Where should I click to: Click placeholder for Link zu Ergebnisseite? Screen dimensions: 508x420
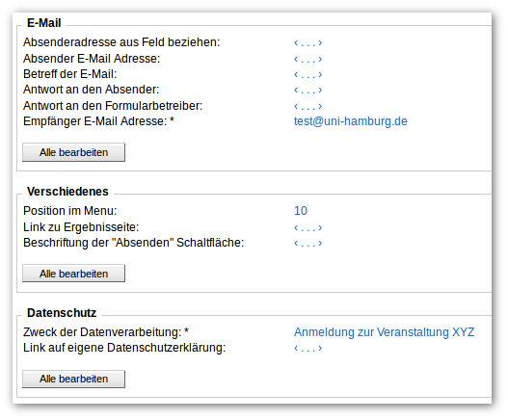click(x=307, y=227)
